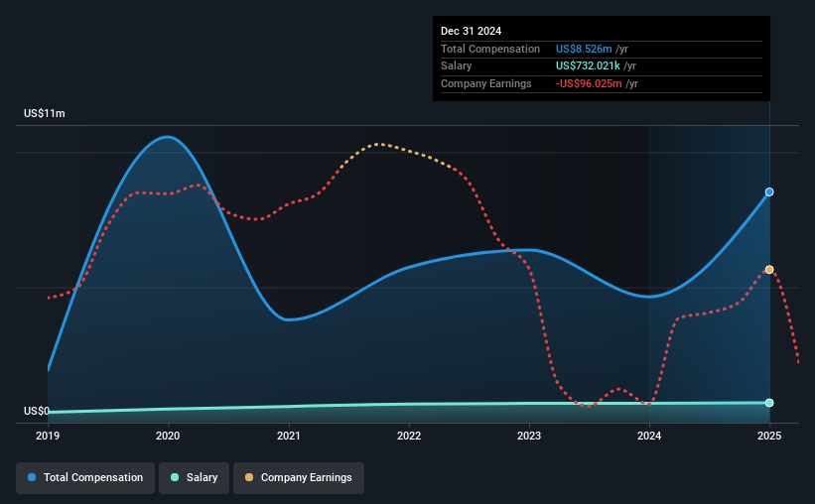Screen dimensions: 815x504
Task: Click the Total Compensation tooltip row label
Action: (x=490, y=49)
